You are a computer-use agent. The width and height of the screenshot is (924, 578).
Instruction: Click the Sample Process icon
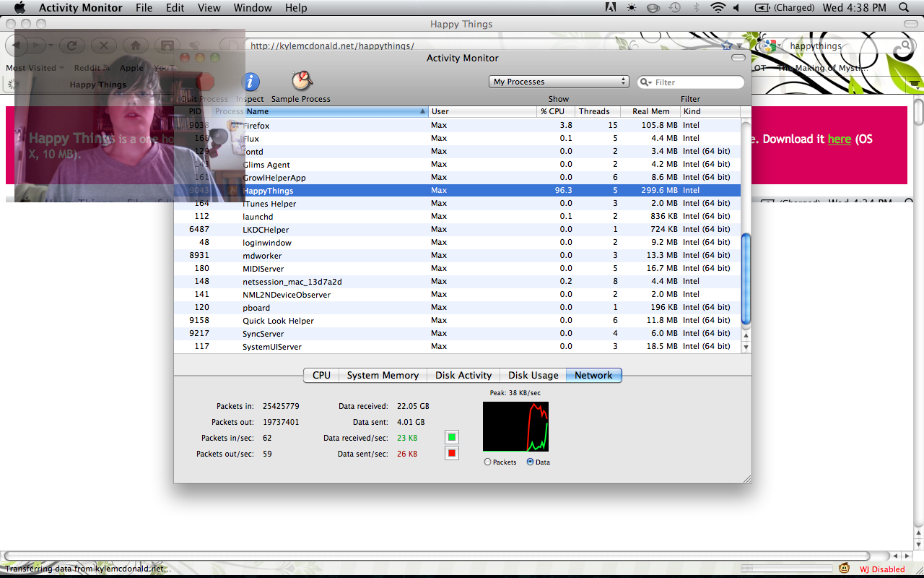pyautogui.click(x=301, y=81)
